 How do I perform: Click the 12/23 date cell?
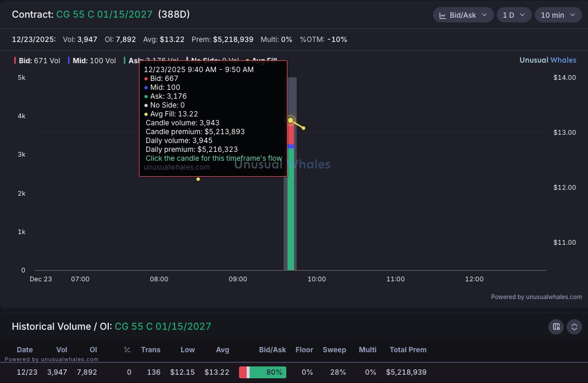click(27, 372)
